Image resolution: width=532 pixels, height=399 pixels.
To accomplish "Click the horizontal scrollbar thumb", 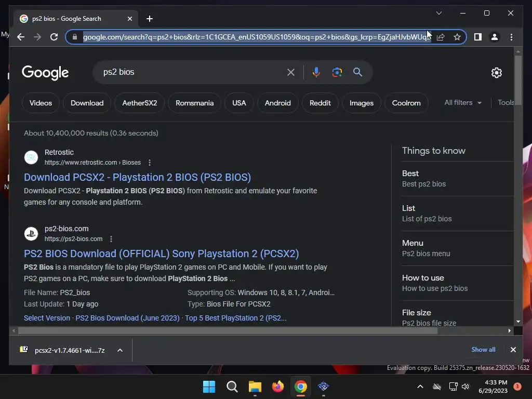I will tap(228, 330).
